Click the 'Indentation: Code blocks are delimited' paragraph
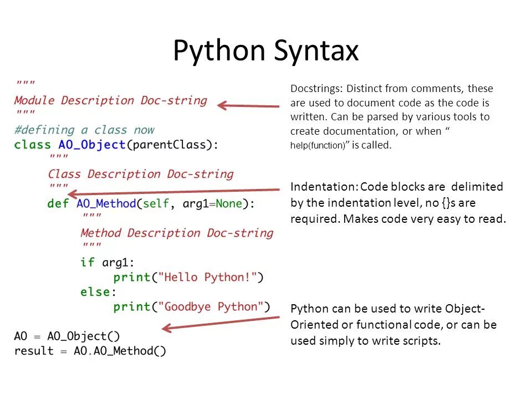Image resolution: width=532 pixels, height=399 pixels. click(398, 203)
